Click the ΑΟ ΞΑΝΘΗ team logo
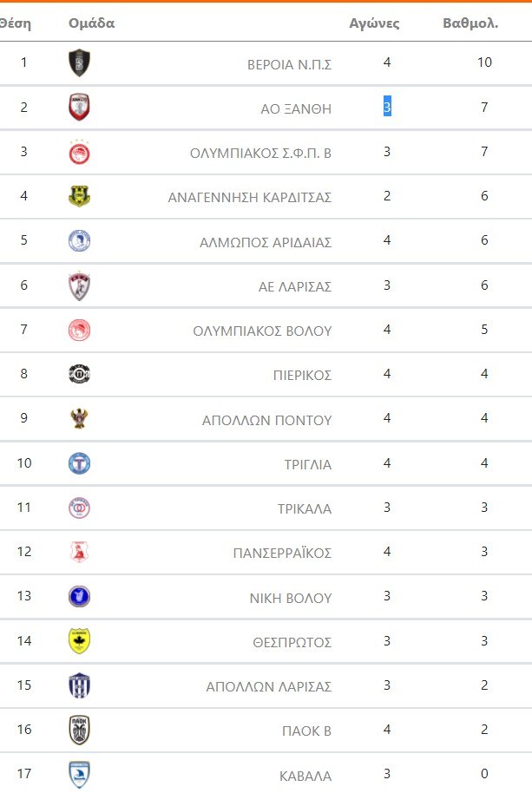The height and width of the screenshot is (793, 532). (x=79, y=108)
